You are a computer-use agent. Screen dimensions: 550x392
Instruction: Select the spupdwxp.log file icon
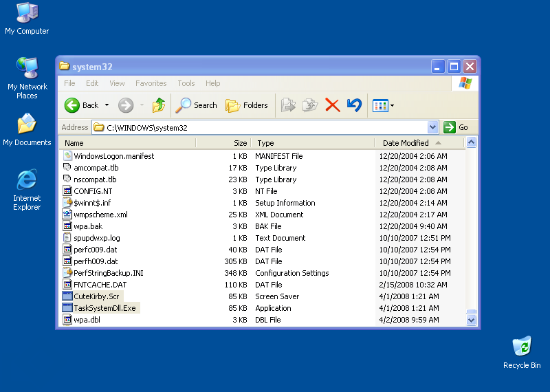[67, 237]
